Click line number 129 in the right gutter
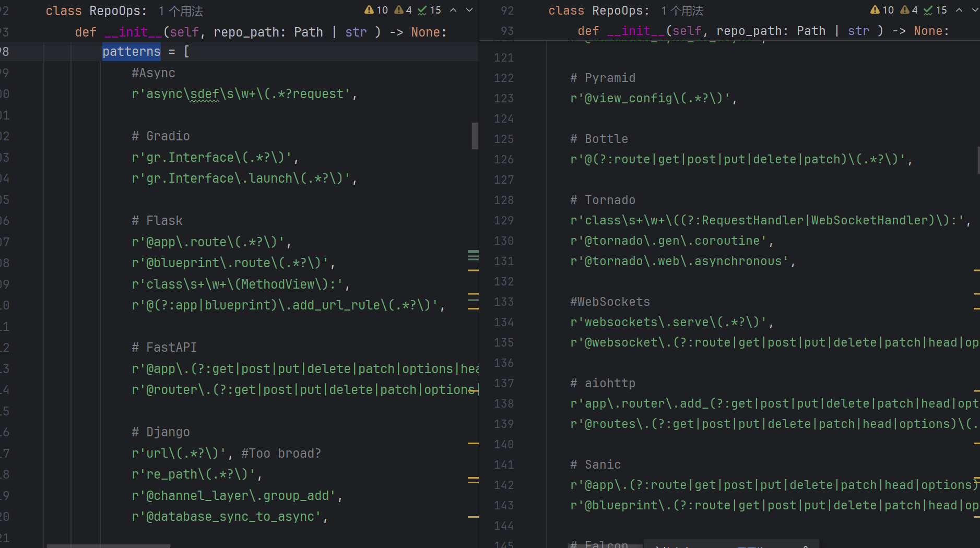Image resolution: width=980 pixels, height=548 pixels. 504,221
